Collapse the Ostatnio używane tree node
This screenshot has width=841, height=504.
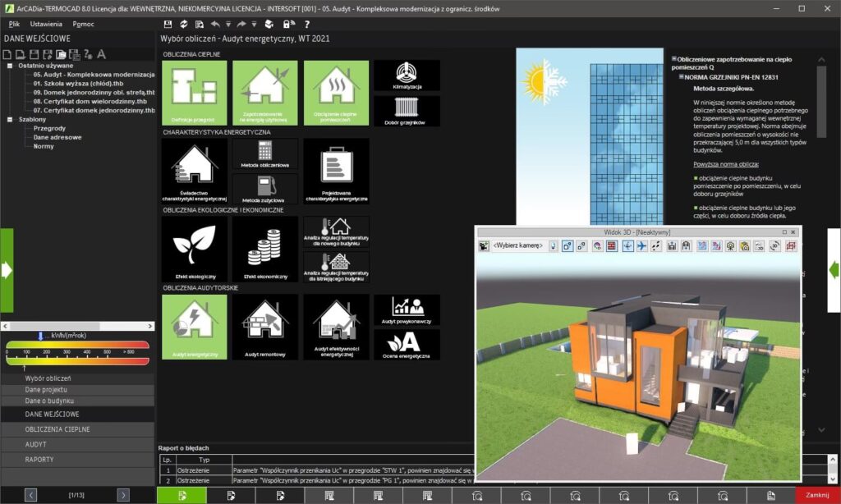tap(10, 66)
